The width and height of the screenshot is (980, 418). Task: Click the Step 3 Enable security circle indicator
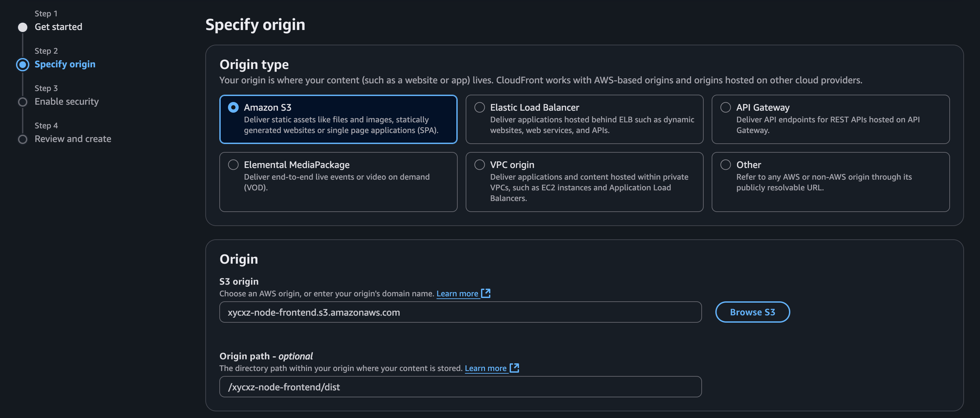(23, 102)
